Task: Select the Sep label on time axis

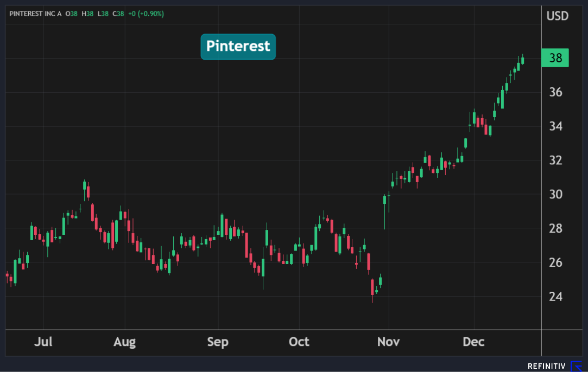Action: pyautogui.click(x=218, y=342)
